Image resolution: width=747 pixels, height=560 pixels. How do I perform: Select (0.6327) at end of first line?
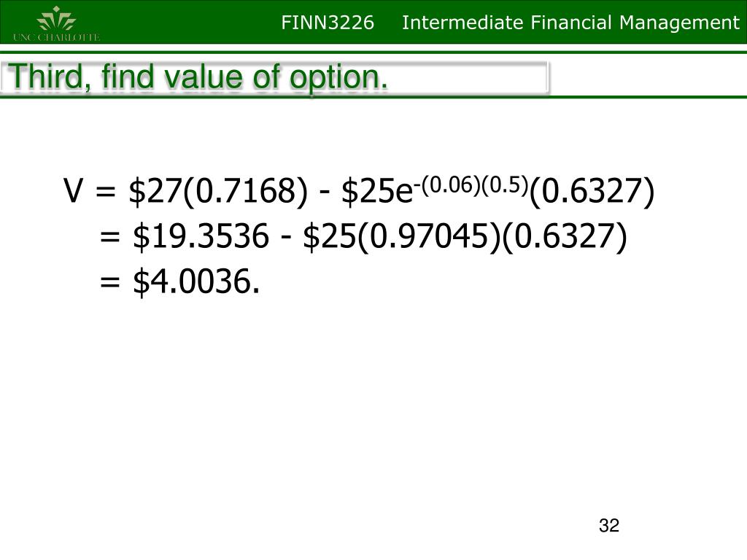click(592, 191)
